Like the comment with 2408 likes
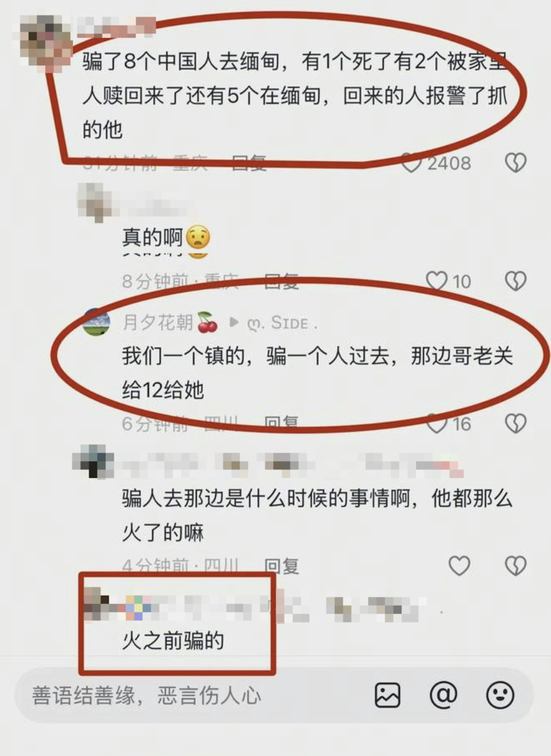551x756 pixels. click(411, 163)
